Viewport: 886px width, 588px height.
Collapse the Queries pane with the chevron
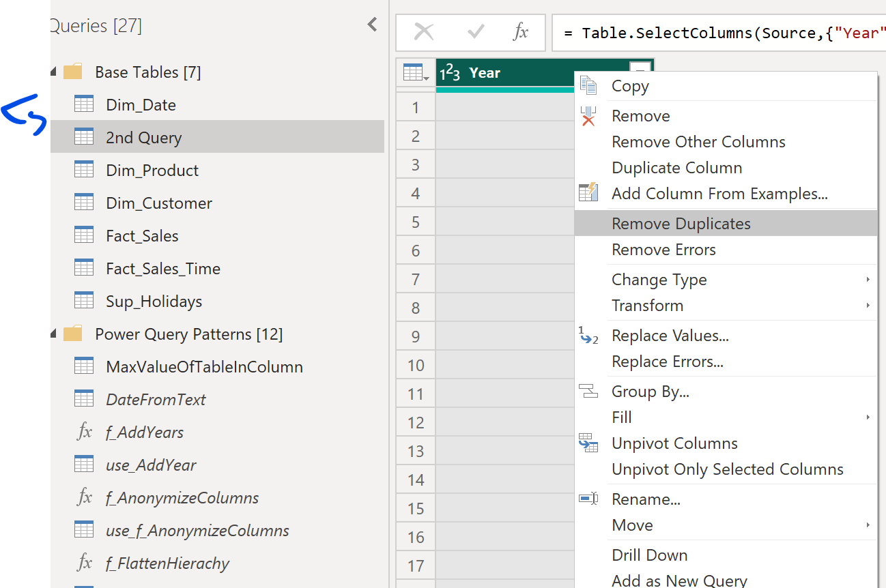(x=372, y=25)
